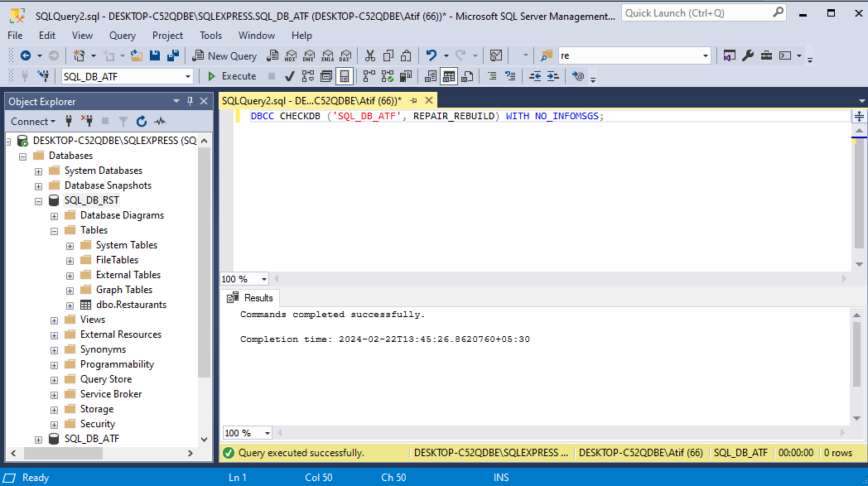This screenshot has height=486, width=868.
Task: Click the Decrease Indent icon
Action: (x=535, y=76)
